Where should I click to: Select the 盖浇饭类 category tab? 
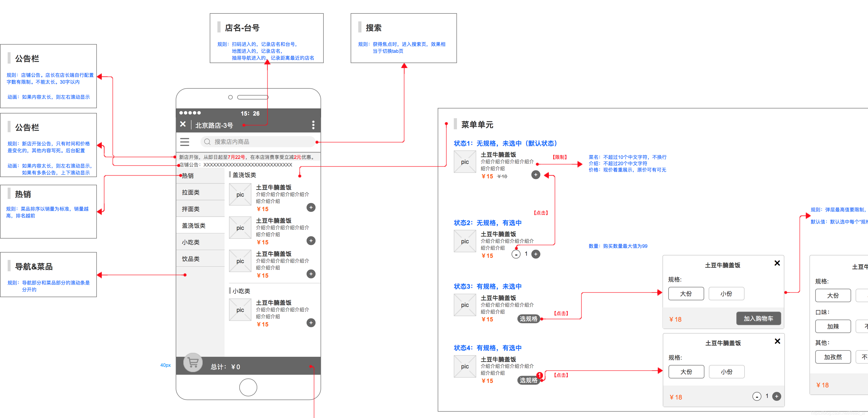[x=201, y=226]
